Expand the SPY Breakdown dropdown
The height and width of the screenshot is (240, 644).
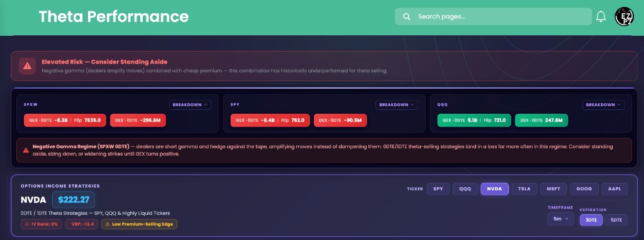point(397,105)
